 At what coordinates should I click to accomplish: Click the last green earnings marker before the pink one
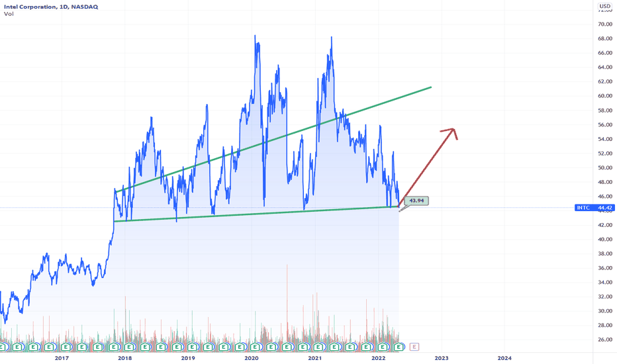coord(399,347)
